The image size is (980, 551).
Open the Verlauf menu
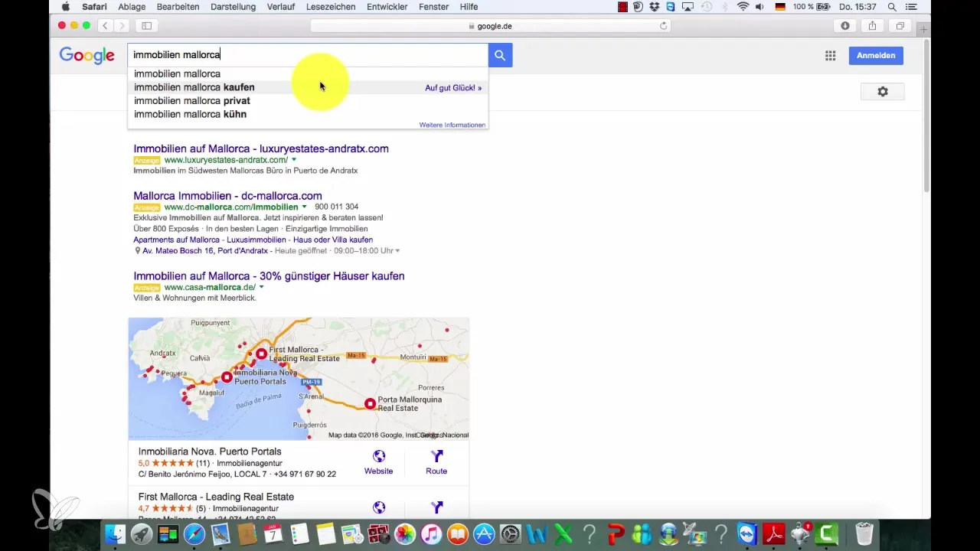[x=279, y=6]
